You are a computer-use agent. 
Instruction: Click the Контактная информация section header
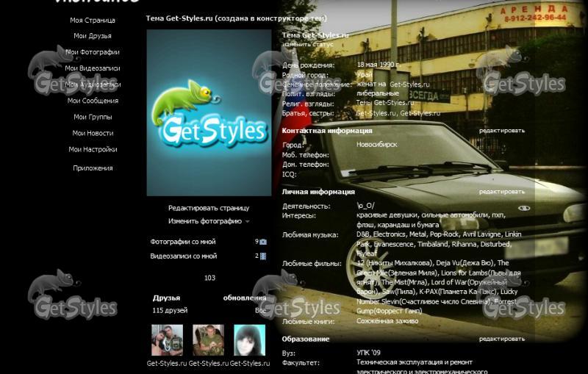point(327,131)
